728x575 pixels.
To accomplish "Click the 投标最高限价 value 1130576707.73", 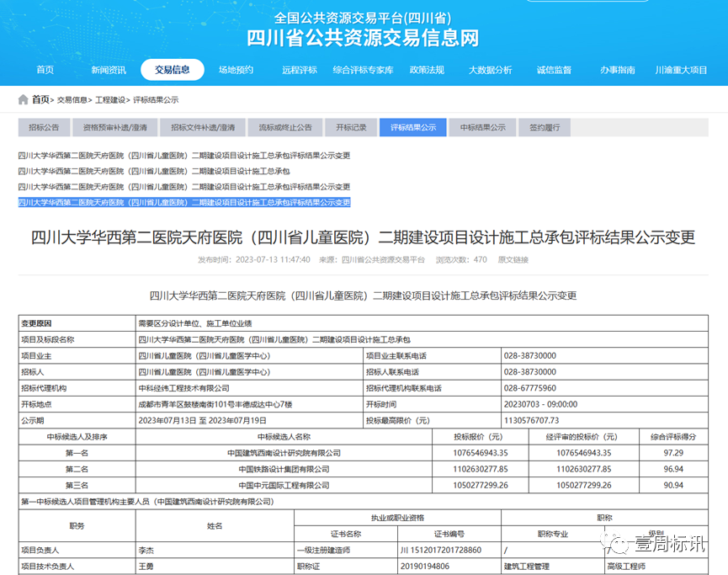I will click(x=531, y=420).
